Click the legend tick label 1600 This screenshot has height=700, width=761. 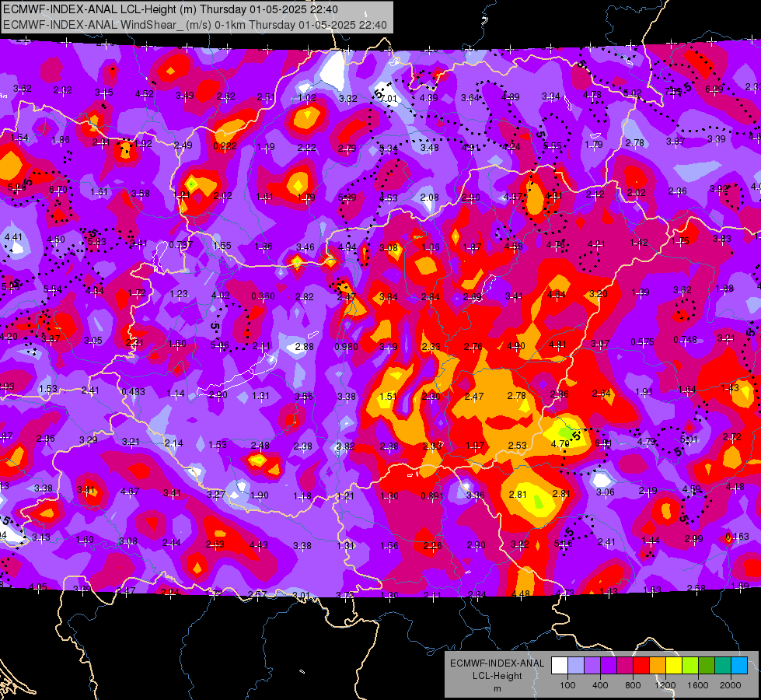pyautogui.click(x=698, y=685)
